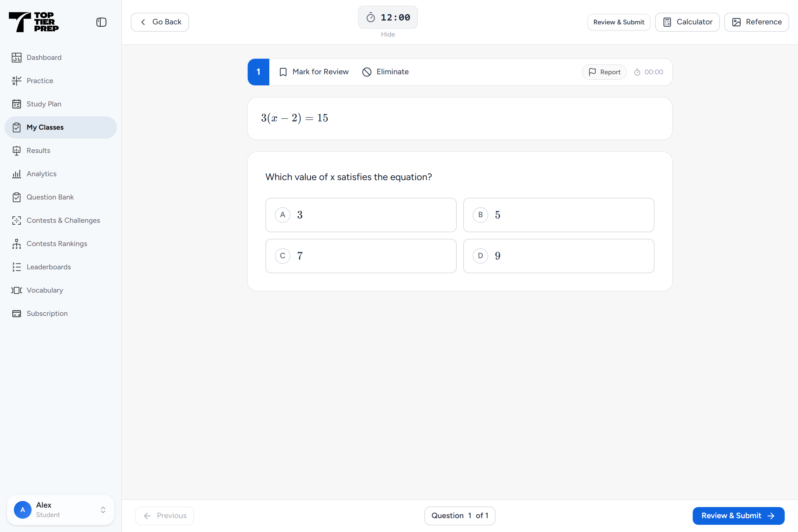Click the 12:00 countdown timer
This screenshot has height=532, width=798.
click(x=388, y=17)
